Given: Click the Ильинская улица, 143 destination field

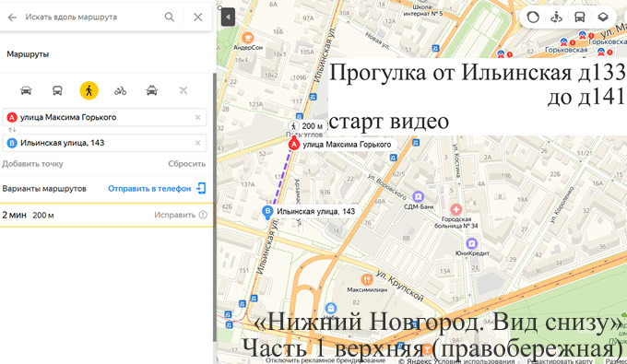Looking at the screenshot, I should click(105, 143).
